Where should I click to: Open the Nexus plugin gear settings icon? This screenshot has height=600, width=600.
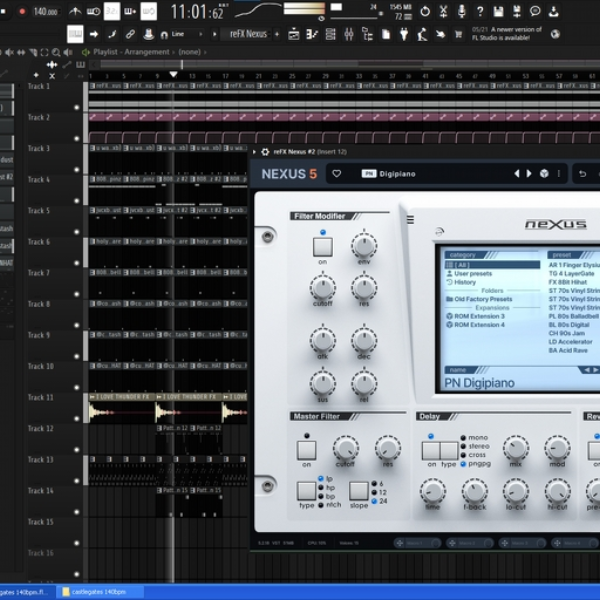(x=265, y=152)
